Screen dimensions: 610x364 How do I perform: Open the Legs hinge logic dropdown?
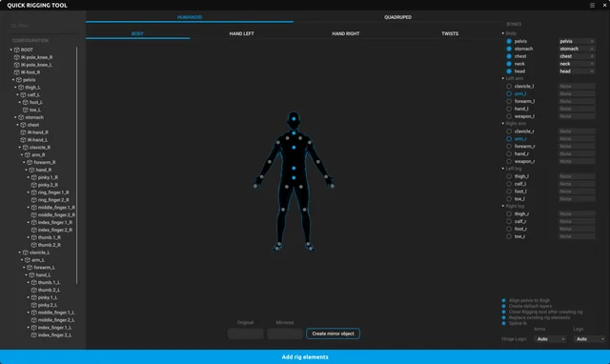(x=590, y=339)
